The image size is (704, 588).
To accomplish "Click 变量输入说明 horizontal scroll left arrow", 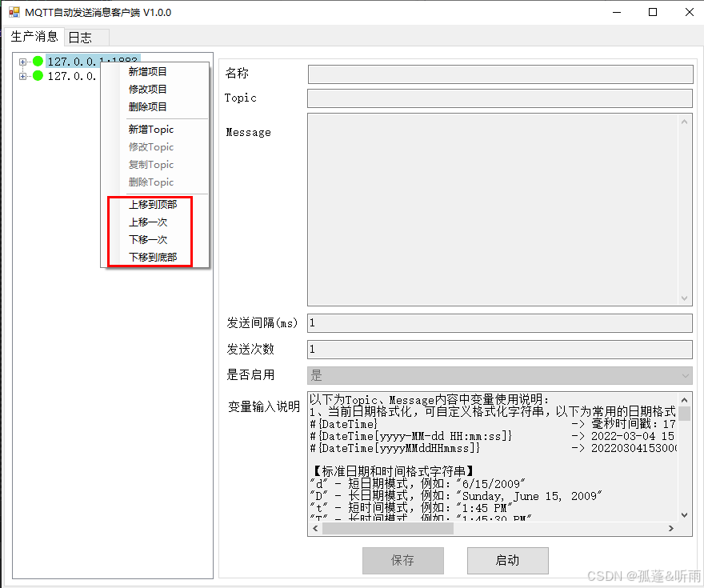I will coord(315,529).
